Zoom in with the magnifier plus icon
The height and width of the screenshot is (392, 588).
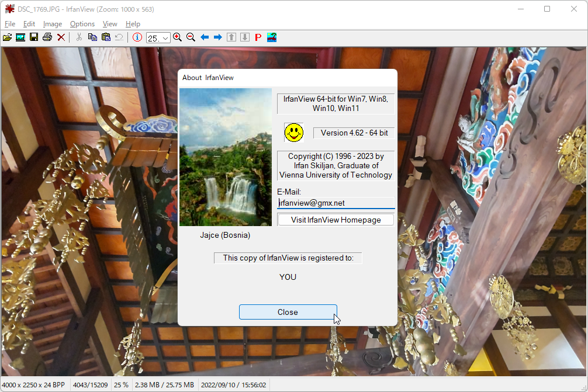point(177,37)
